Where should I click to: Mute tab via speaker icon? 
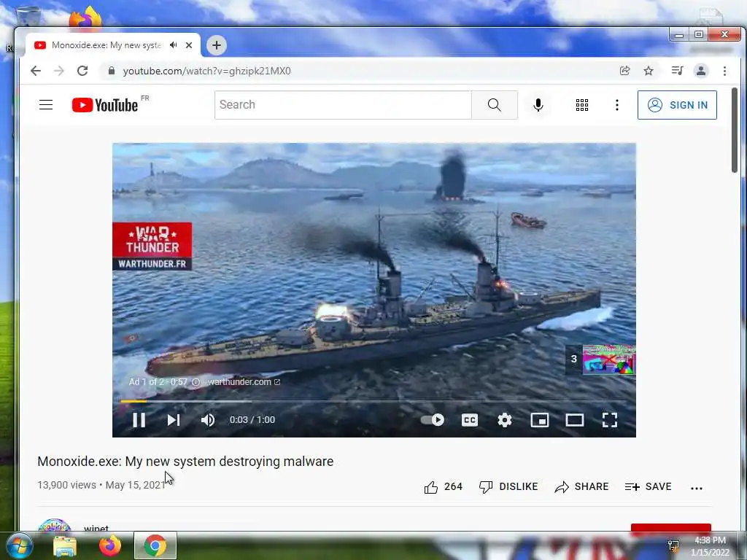(x=174, y=45)
